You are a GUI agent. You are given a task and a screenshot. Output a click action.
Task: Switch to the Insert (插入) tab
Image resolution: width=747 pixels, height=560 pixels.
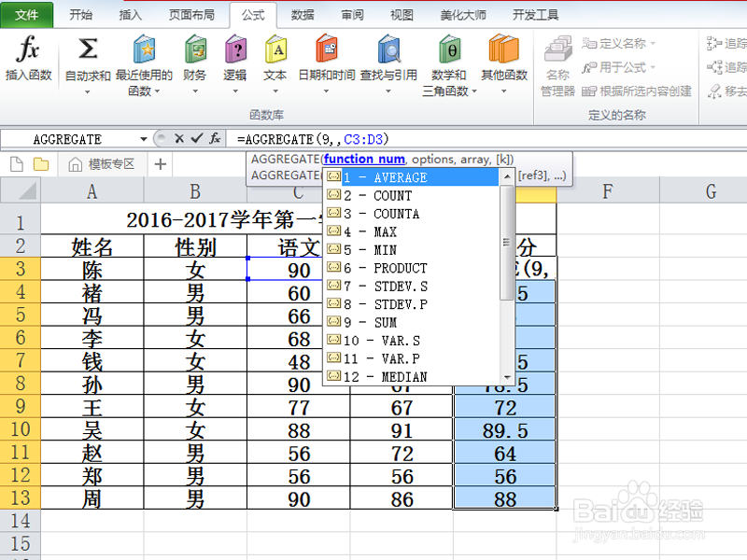click(131, 15)
